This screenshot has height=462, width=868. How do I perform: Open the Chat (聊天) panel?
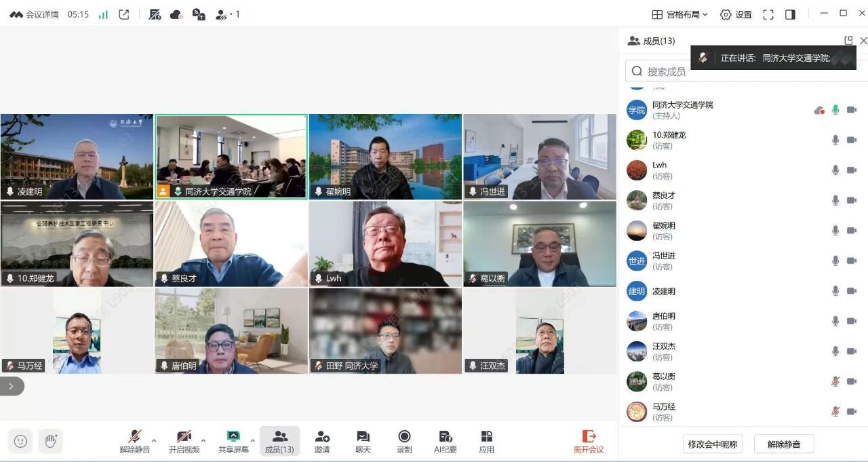point(363,441)
